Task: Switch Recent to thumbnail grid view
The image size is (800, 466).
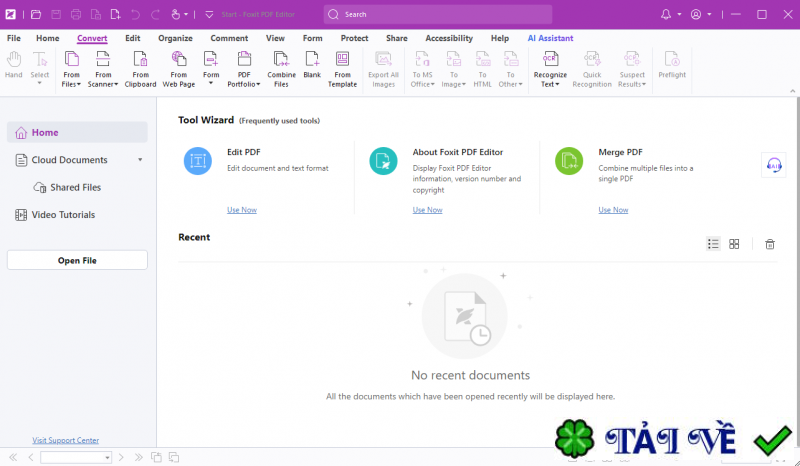Action: 734,244
